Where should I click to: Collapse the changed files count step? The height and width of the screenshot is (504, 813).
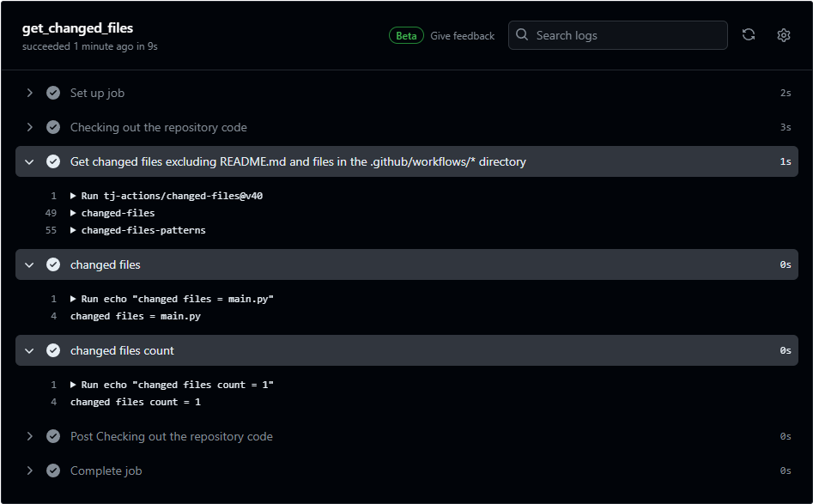[30, 350]
